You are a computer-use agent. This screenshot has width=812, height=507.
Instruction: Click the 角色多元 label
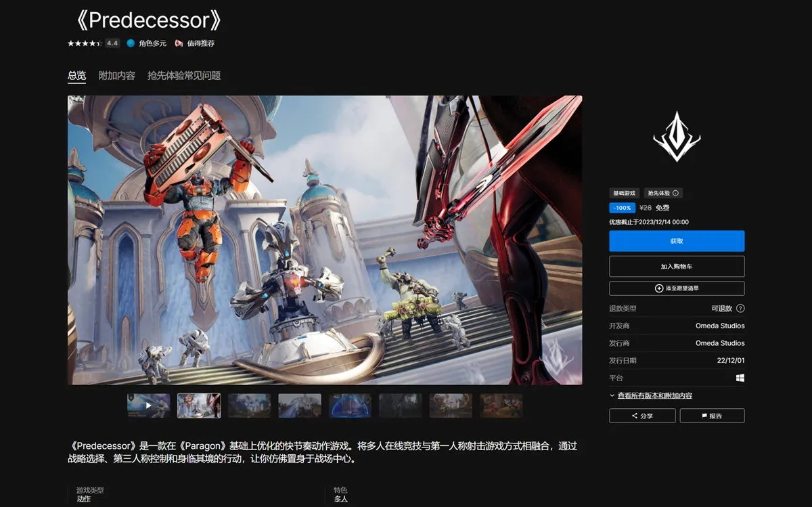click(152, 43)
